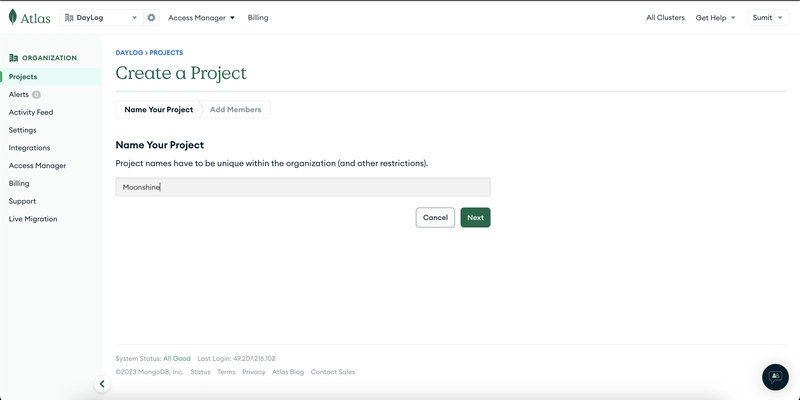Open Access Manager in the sidebar
800x400 pixels.
click(x=37, y=166)
